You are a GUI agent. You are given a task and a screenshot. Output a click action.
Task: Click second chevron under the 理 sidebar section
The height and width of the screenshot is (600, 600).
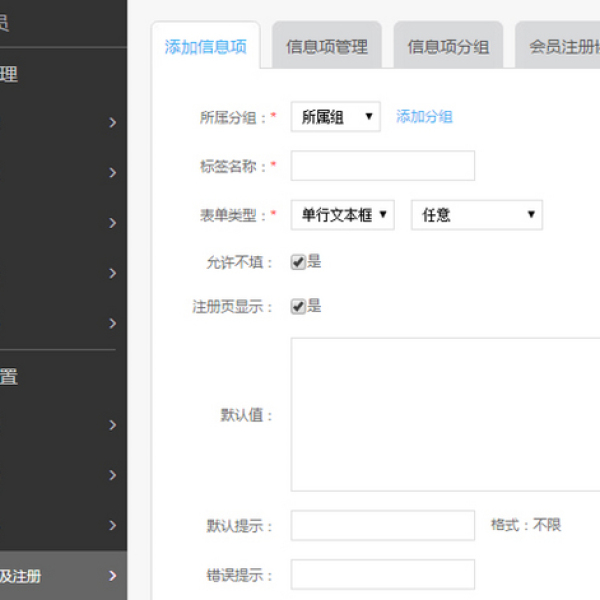pyautogui.click(x=113, y=173)
